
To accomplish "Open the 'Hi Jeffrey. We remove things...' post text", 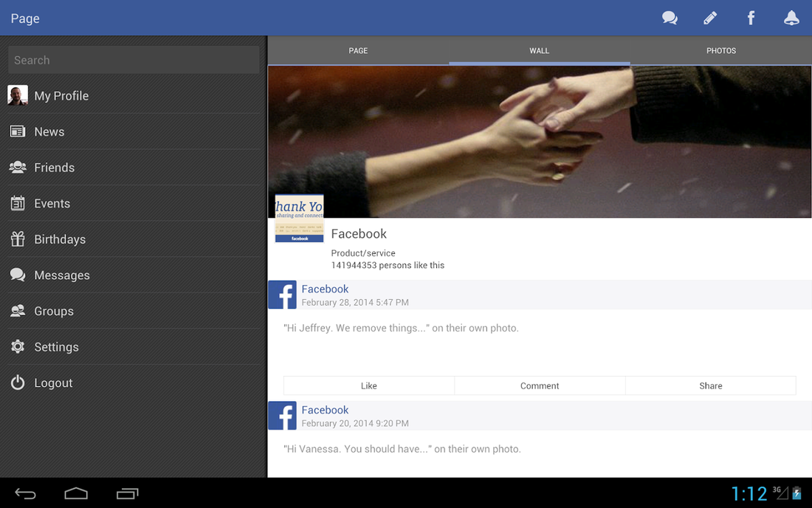I will pos(401,329).
